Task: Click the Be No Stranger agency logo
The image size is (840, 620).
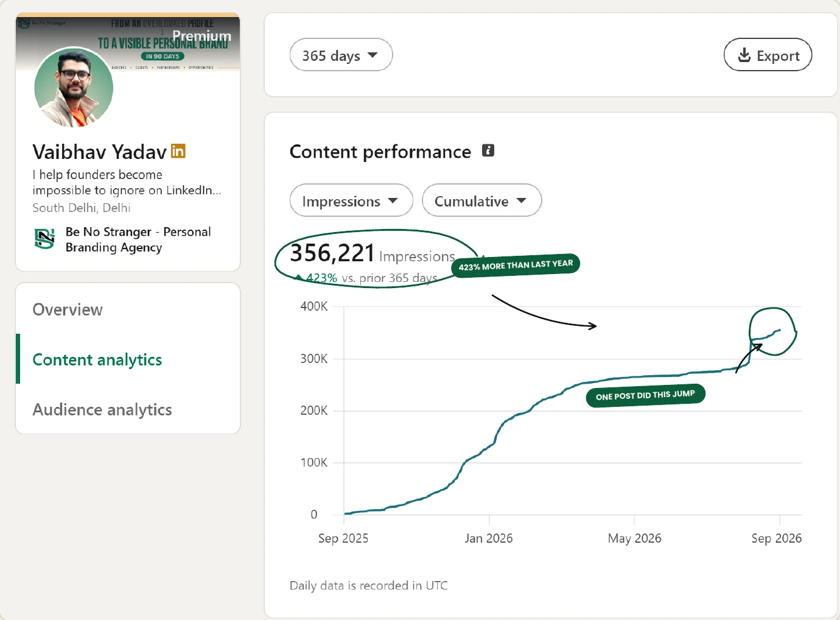Action: tap(44, 239)
